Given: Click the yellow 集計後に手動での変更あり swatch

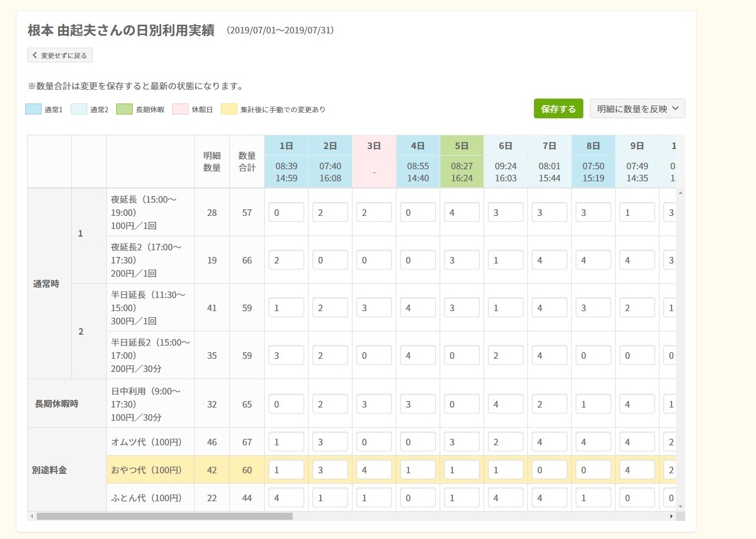Looking at the screenshot, I should click(229, 109).
